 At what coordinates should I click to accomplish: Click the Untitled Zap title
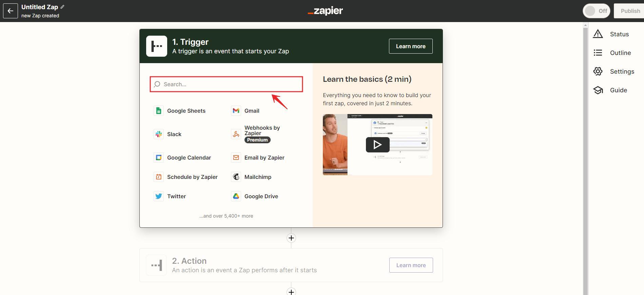[40, 7]
